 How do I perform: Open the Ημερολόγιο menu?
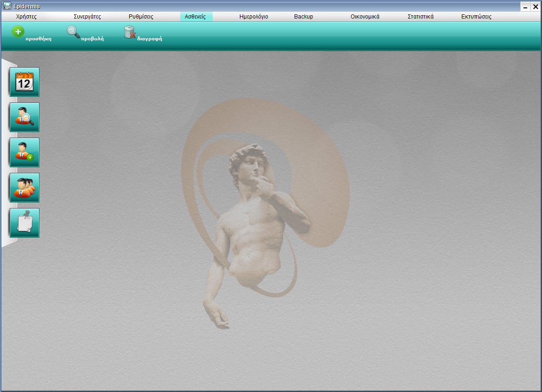click(254, 17)
